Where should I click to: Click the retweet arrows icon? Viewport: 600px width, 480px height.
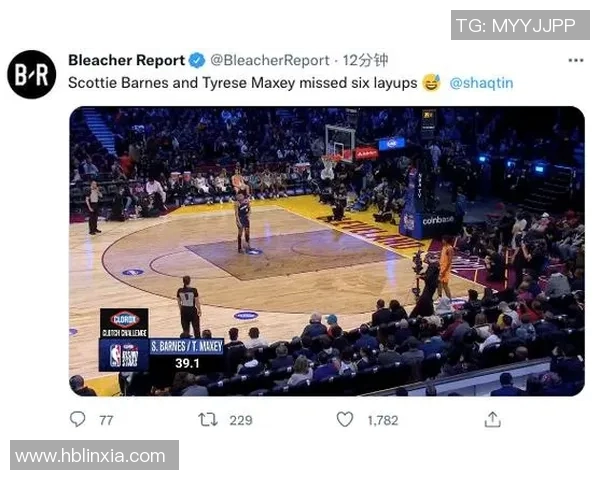[208, 420]
